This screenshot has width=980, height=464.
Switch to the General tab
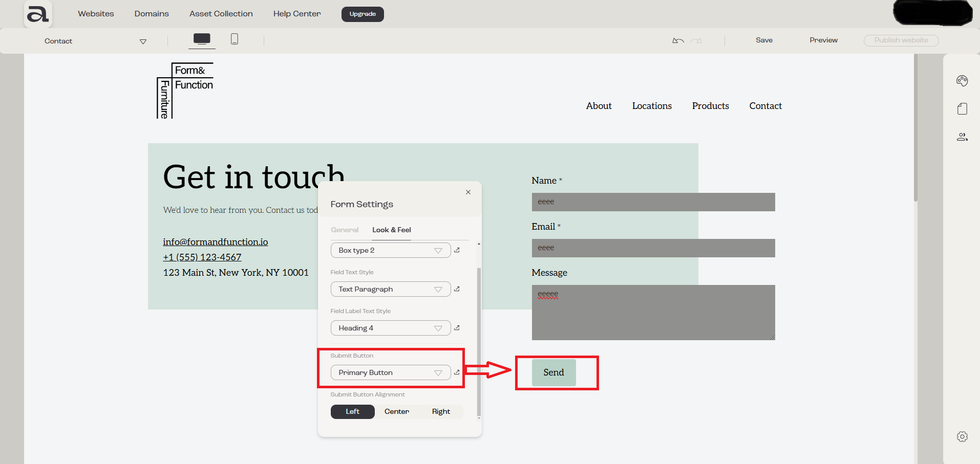(345, 230)
